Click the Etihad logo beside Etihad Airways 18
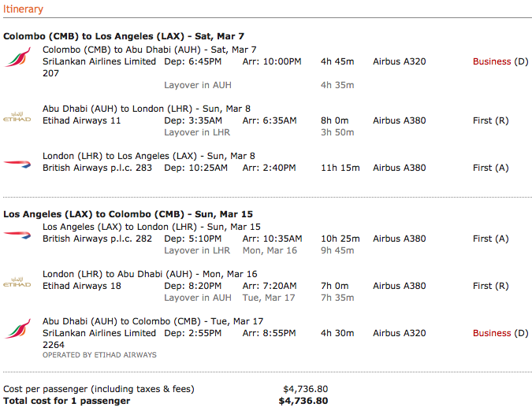 tap(17, 281)
